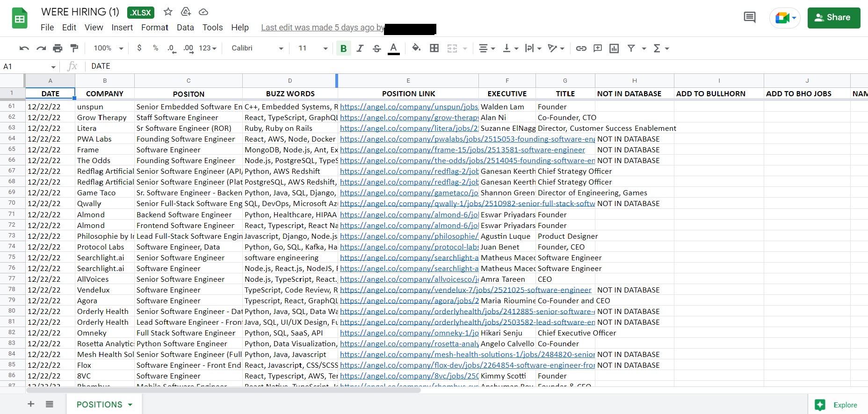Click the insert chart icon
Viewport: 868px width, 414px height.
tap(615, 48)
